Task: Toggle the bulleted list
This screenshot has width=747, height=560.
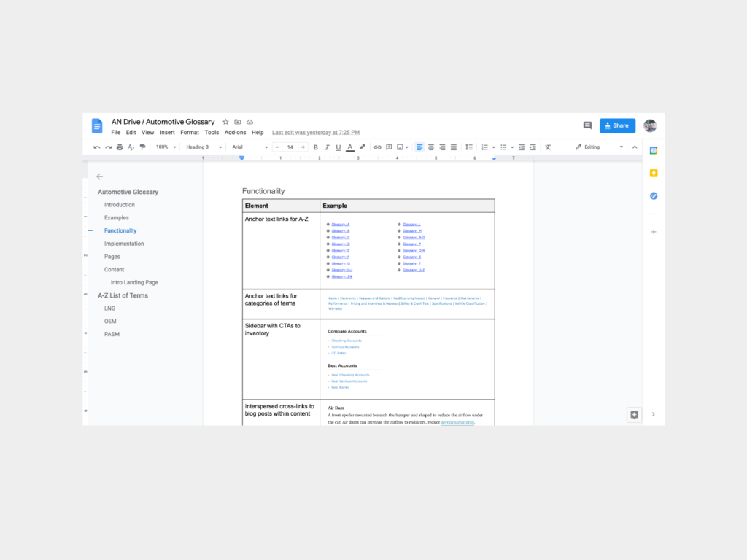Action: coord(503,147)
